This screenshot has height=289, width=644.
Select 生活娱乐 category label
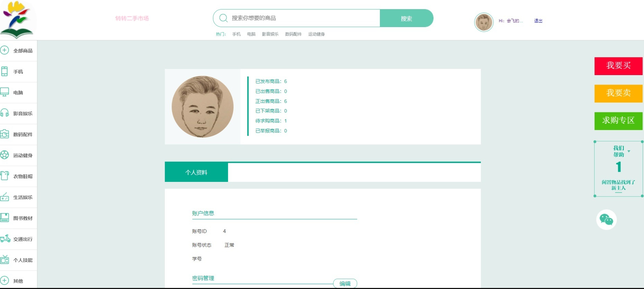pyautogui.click(x=23, y=197)
